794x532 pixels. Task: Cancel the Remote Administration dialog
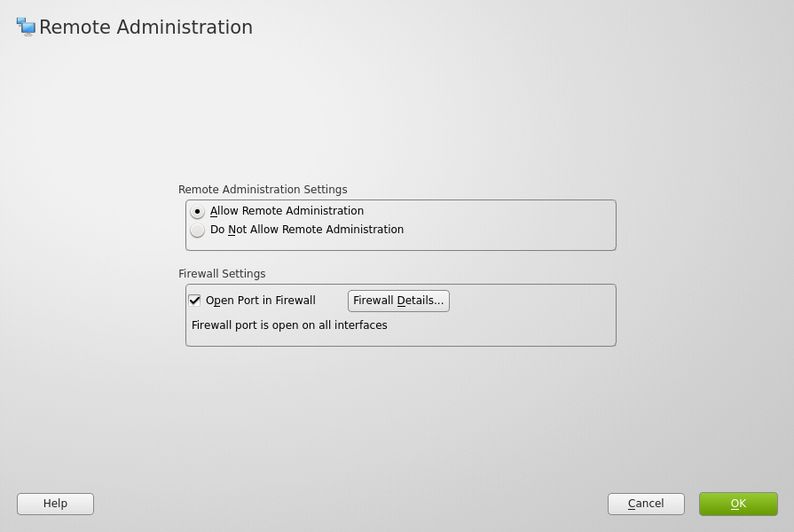click(646, 504)
